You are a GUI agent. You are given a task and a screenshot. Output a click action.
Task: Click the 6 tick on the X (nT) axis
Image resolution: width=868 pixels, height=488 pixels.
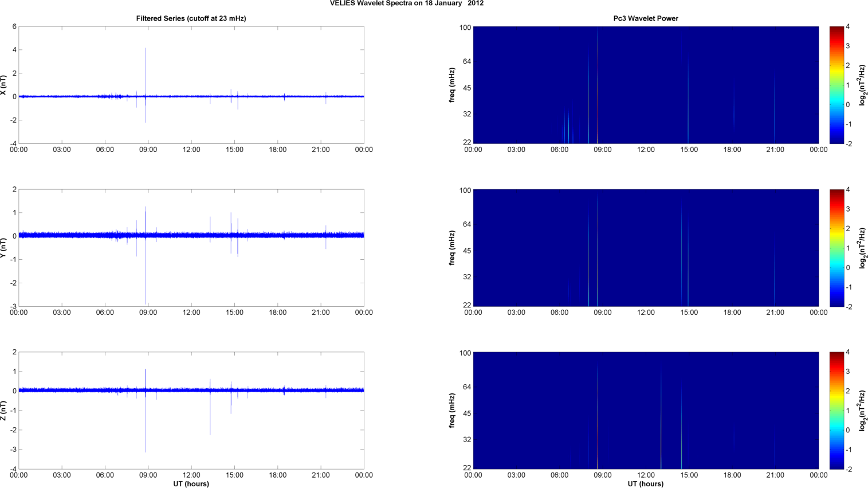click(14, 26)
